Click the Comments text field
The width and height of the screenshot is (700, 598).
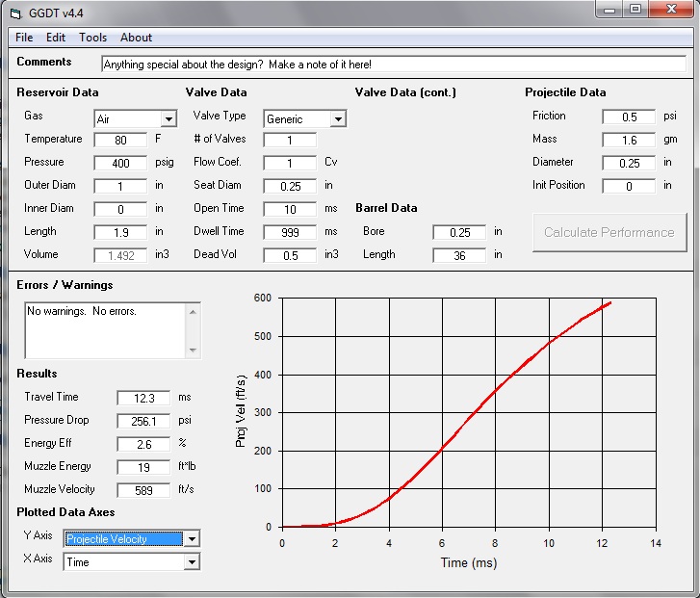[393, 65]
